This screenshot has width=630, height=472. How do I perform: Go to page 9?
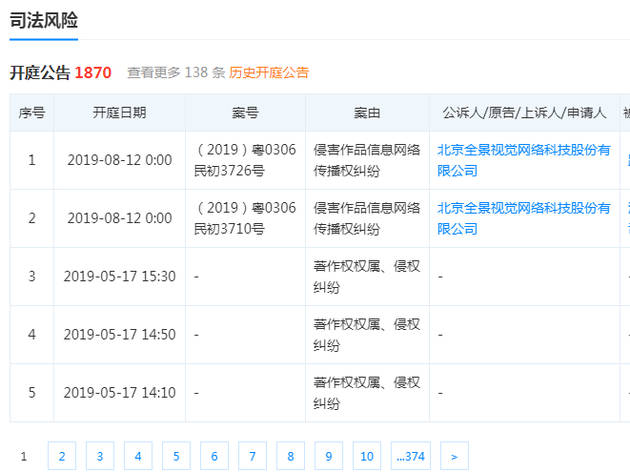click(329, 456)
